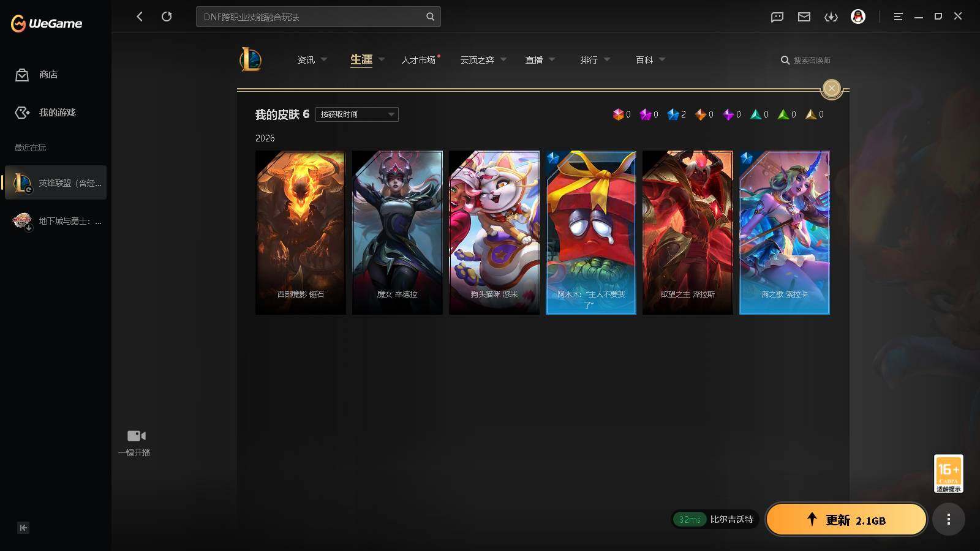Click the DNF search input field
This screenshot has width=980, height=551.
[x=318, y=17]
